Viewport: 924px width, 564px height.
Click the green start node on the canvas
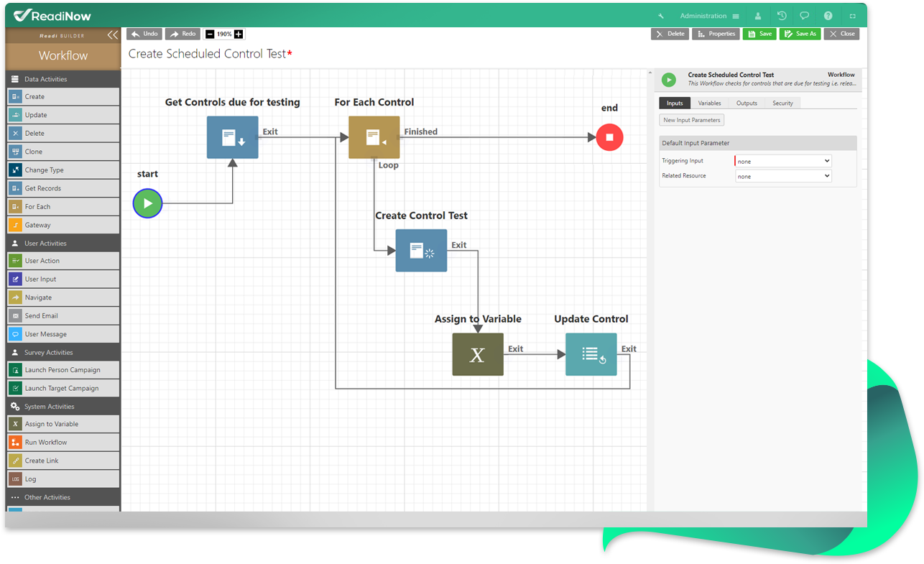click(148, 203)
